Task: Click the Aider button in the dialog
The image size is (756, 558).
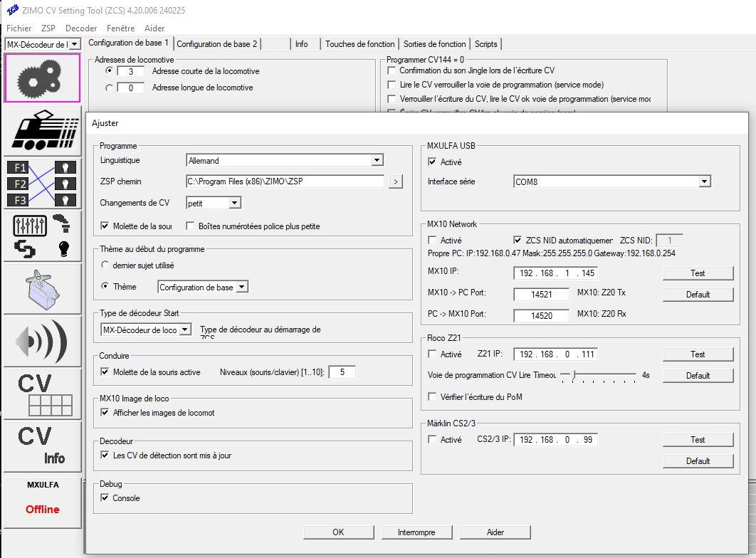Action: coord(495,532)
